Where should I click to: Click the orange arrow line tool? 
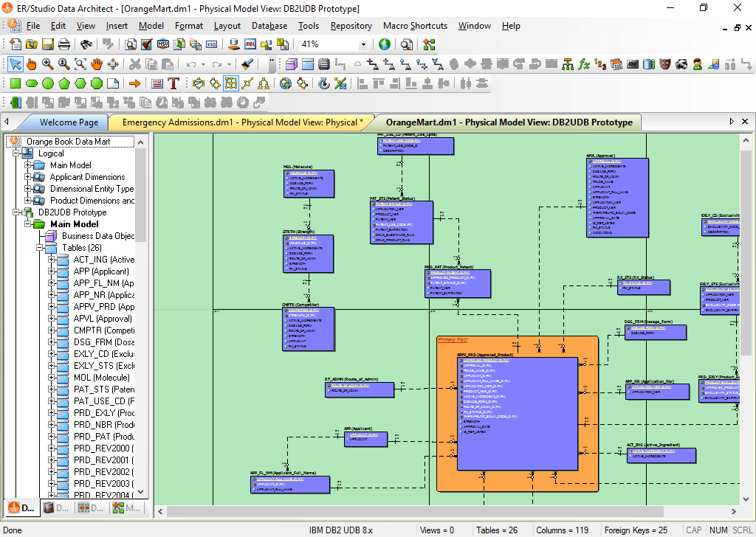coord(135,84)
